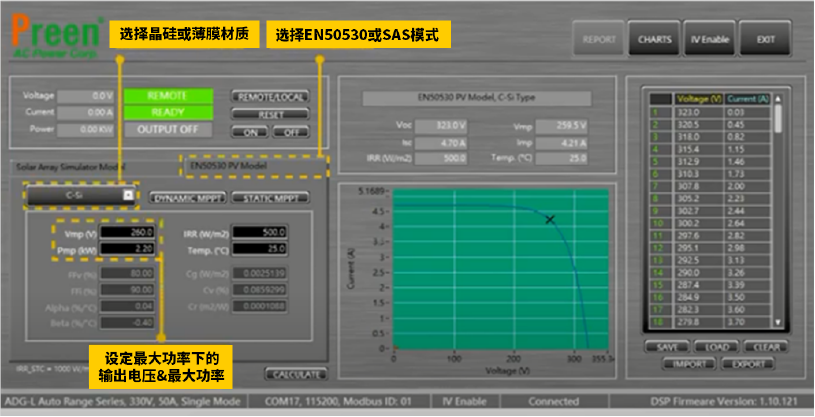The height and width of the screenshot is (417, 815).
Task: Select STATIC MPPT
Action: [268, 198]
